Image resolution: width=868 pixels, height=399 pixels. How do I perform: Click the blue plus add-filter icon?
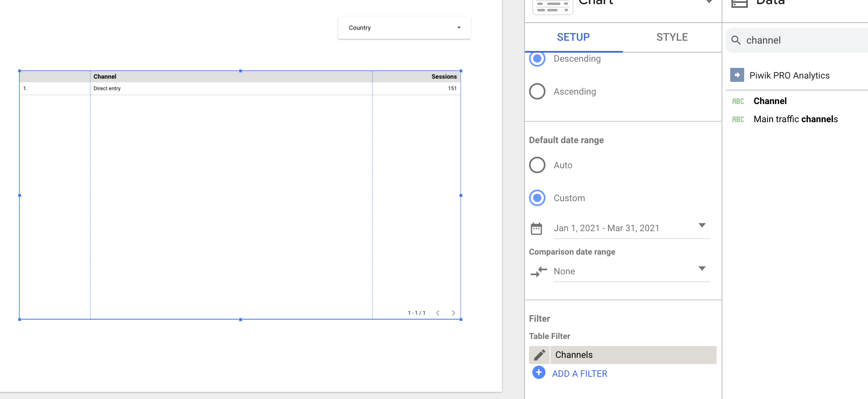tap(538, 373)
